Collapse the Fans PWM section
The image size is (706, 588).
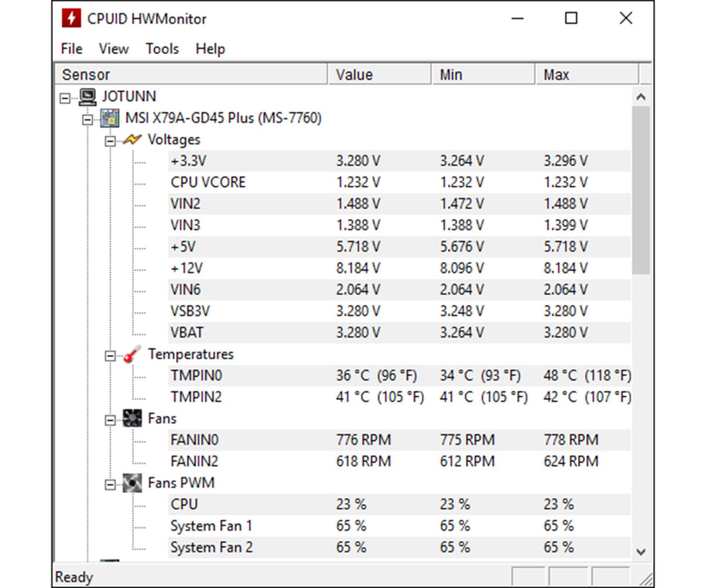click(110, 485)
